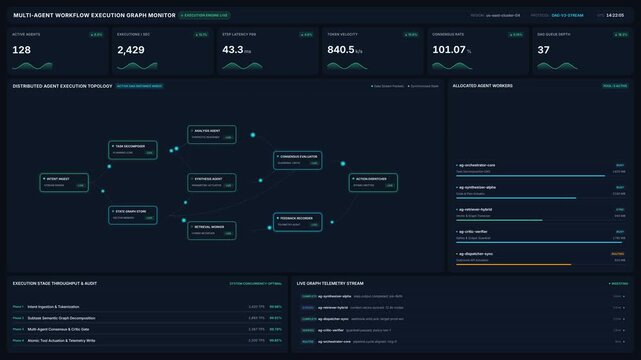Screen dimensions: 641x360
Task: Click the Executions per sec percent change badge
Action: click(201, 35)
